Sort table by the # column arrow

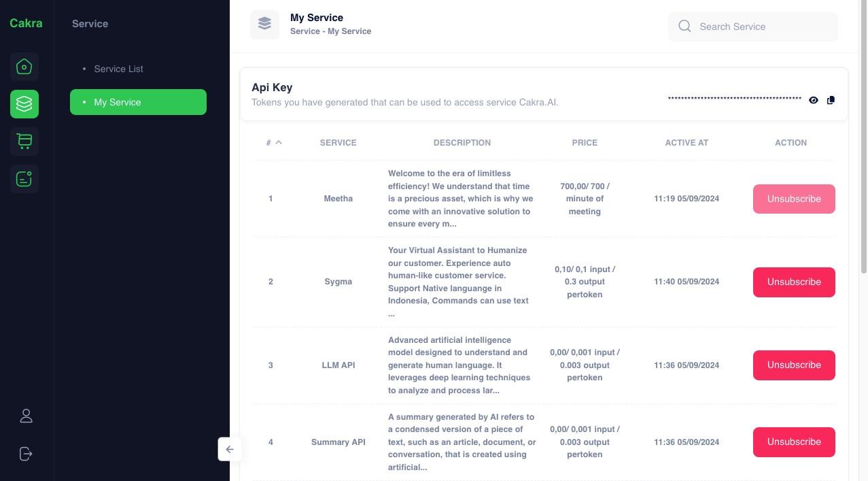[279, 142]
